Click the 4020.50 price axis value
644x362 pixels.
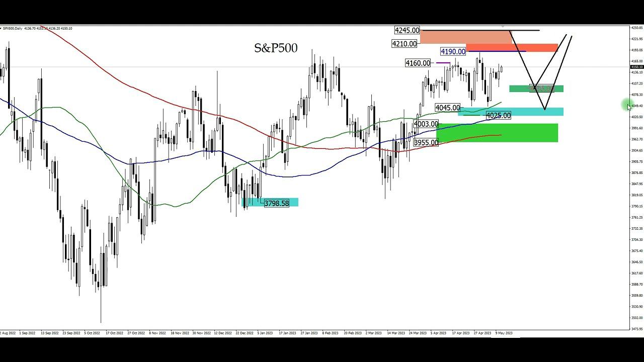click(637, 117)
